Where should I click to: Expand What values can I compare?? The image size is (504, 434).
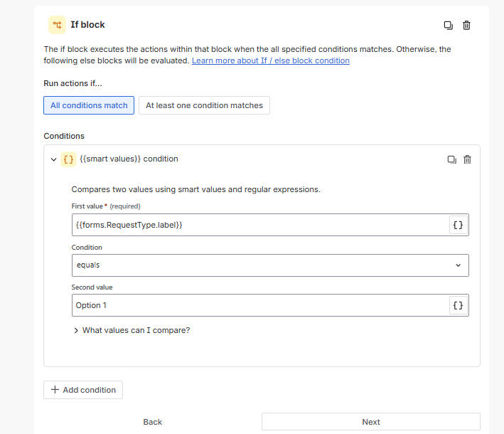click(x=132, y=330)
